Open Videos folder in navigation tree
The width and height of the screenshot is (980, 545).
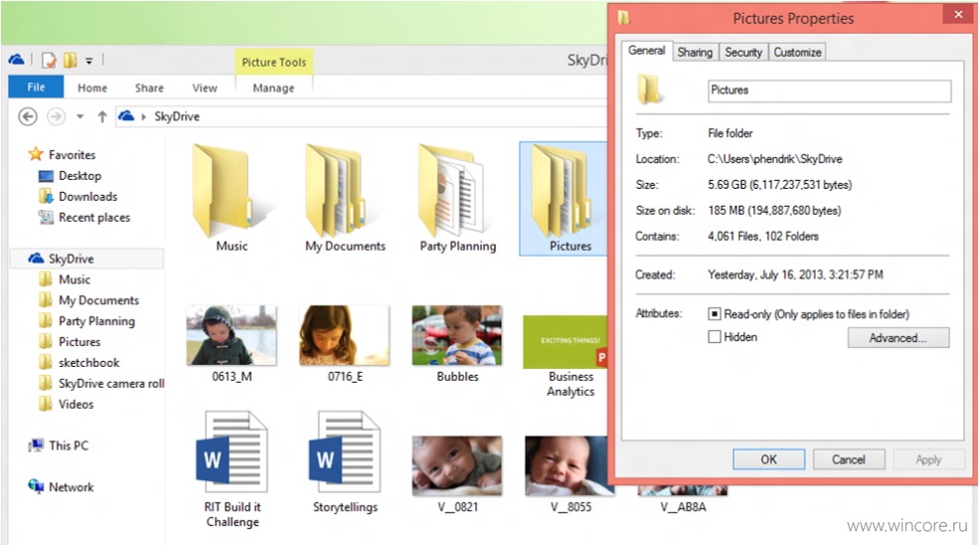pyautogui.click(x=67, y=404)
